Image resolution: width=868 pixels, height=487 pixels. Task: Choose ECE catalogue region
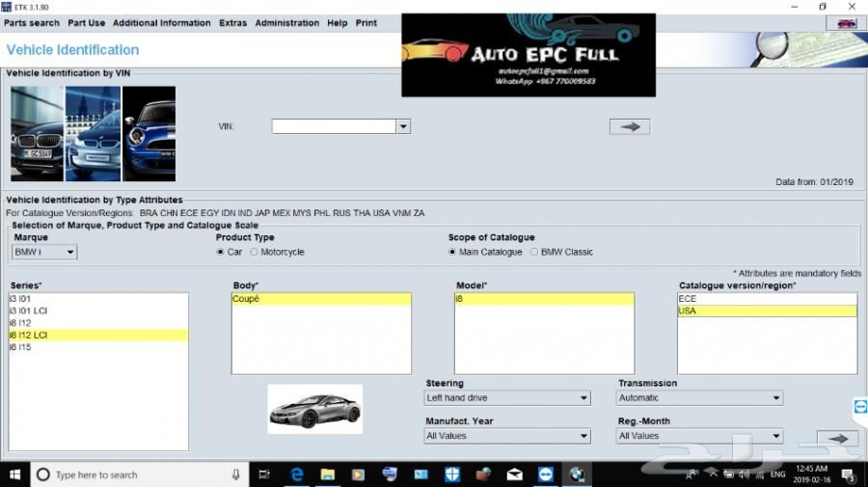point(768,299)
